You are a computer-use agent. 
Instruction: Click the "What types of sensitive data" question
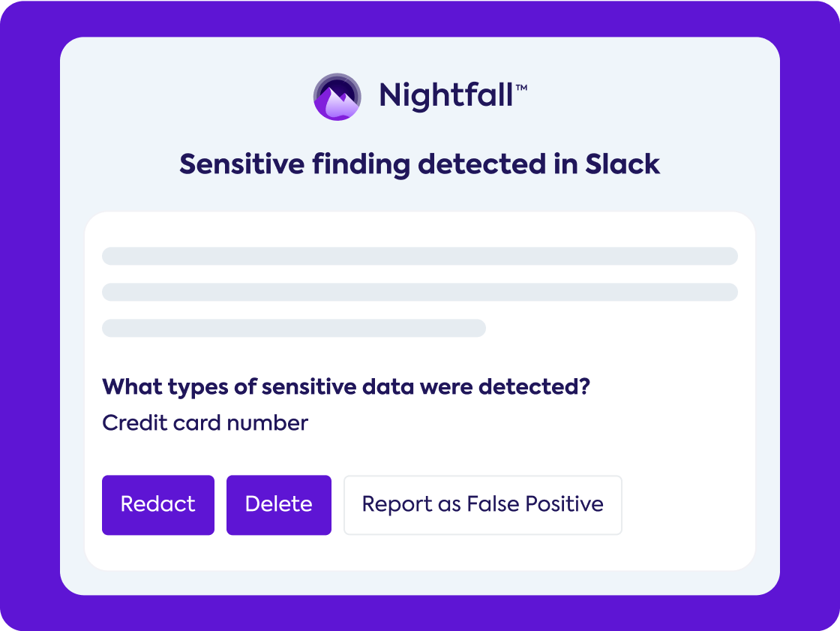pos(346,387)
